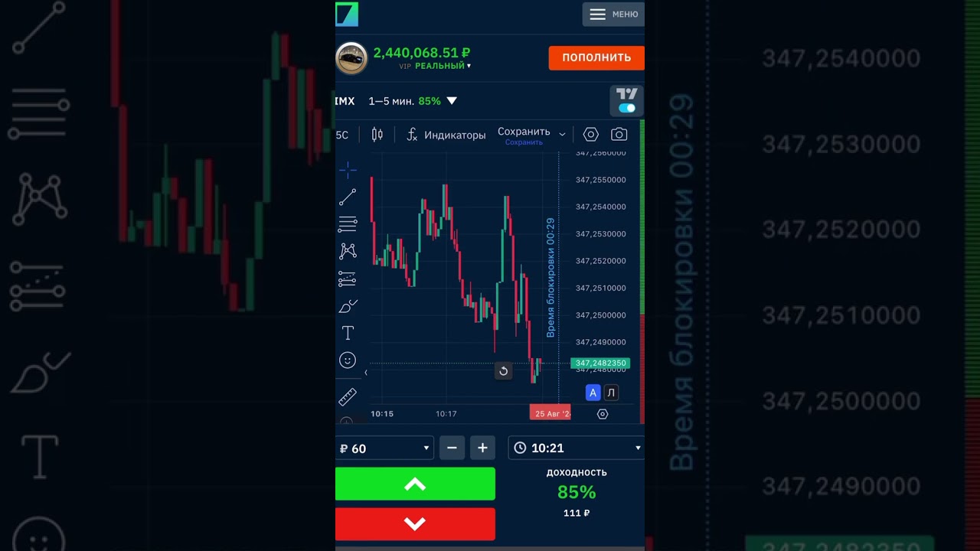Open the Fibonacci retracement tool

(x=348, y=224)
